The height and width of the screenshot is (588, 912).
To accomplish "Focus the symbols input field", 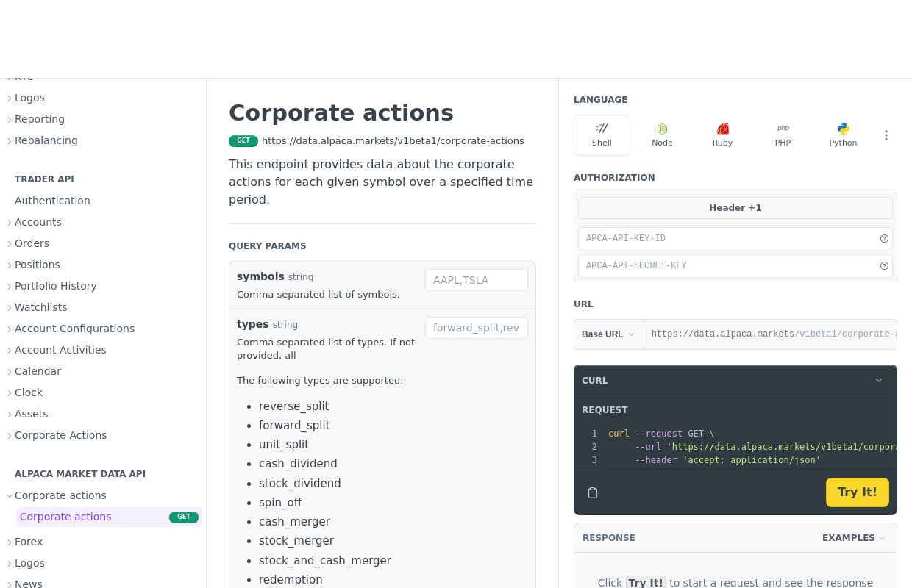I will pyautogui.click(x=477, y=280).
